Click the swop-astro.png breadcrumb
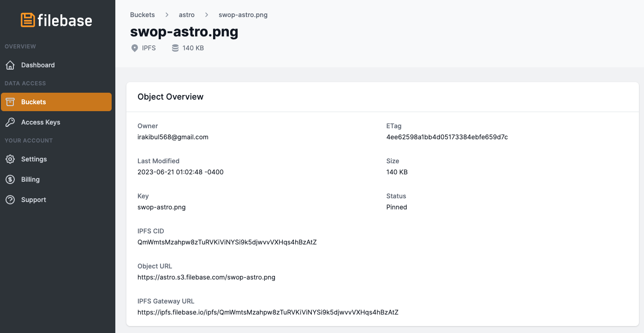 pyautogui.click(x=243, y=15)
